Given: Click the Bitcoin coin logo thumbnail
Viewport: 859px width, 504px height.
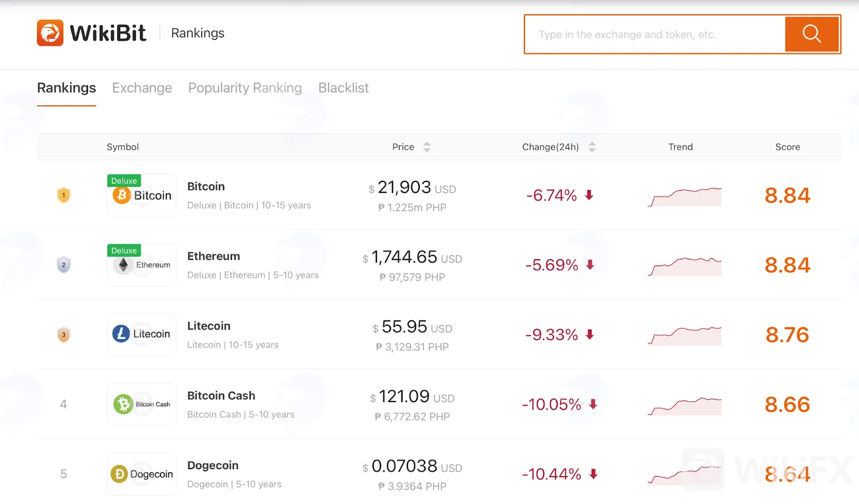Looking at the screenshot, I should 142,195.
